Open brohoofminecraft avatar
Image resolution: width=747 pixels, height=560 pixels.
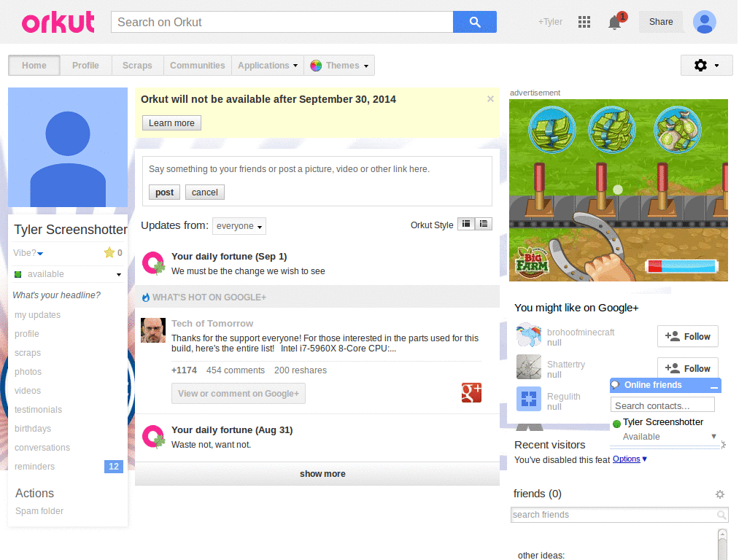(x=529, y=335)
